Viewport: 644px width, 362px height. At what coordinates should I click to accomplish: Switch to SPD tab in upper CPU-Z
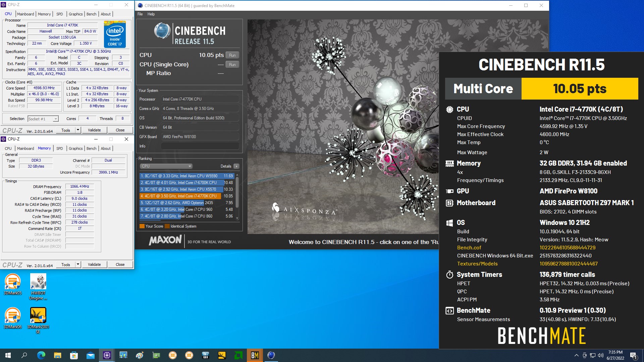click(x=60, y=14)
